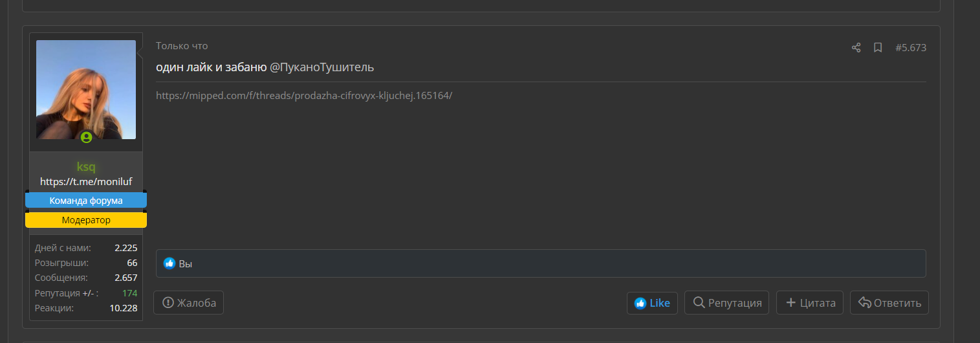980x343 pixels.
Task: Open the @ПуканоТушитель mention profile
Action: (x=321, y=67)
